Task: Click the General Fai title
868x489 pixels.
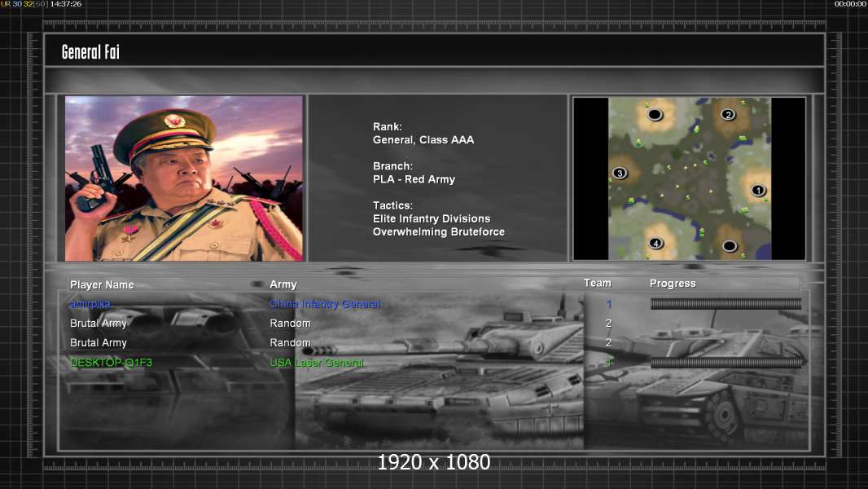Action: coord(90,52)
